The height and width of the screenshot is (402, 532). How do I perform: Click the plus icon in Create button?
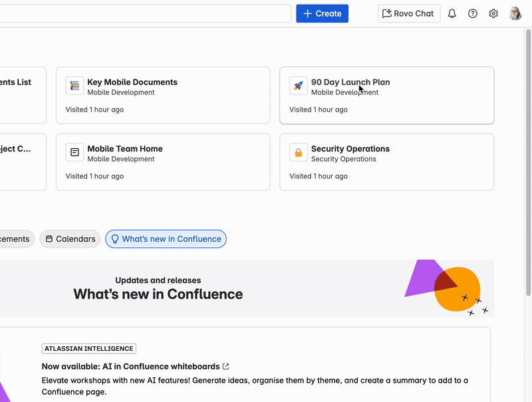(x=307, y=13)
